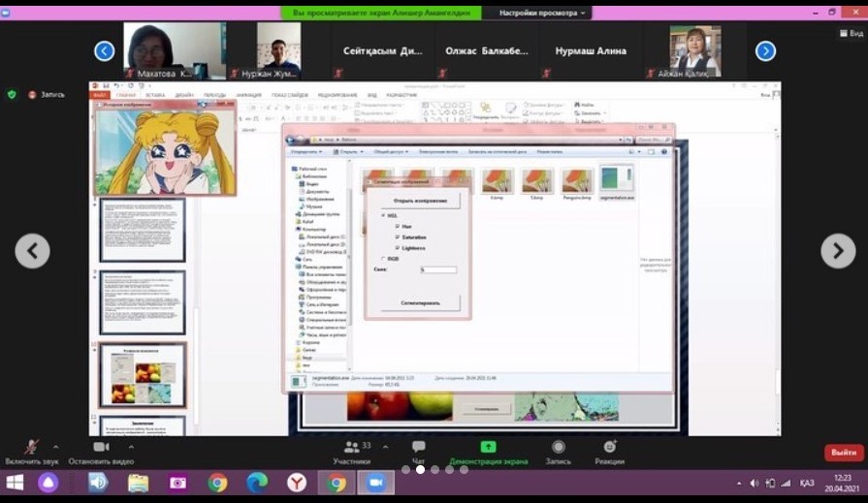Click Explorer back navigation arrow
Screen dimensions: 868x503
tap(291, 140)
